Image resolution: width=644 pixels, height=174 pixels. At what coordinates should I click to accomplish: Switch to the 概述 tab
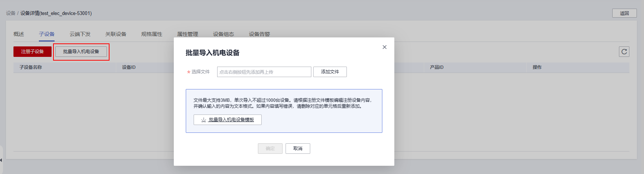coord(19,34)
